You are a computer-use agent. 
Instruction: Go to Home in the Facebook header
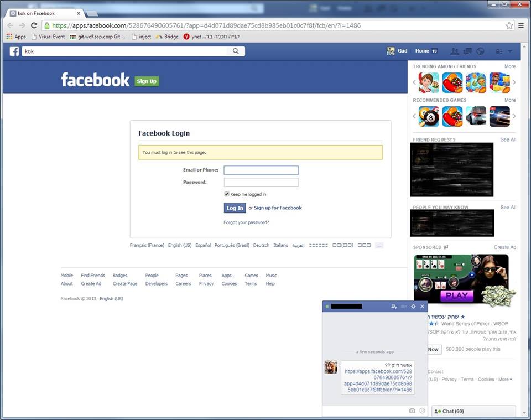coord(422,51)
